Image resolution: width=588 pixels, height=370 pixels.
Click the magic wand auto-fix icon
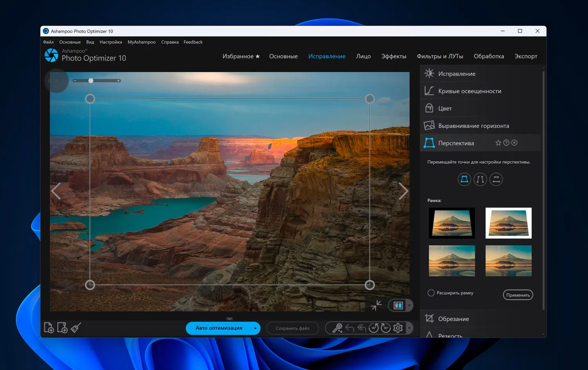tap(337, 328)
